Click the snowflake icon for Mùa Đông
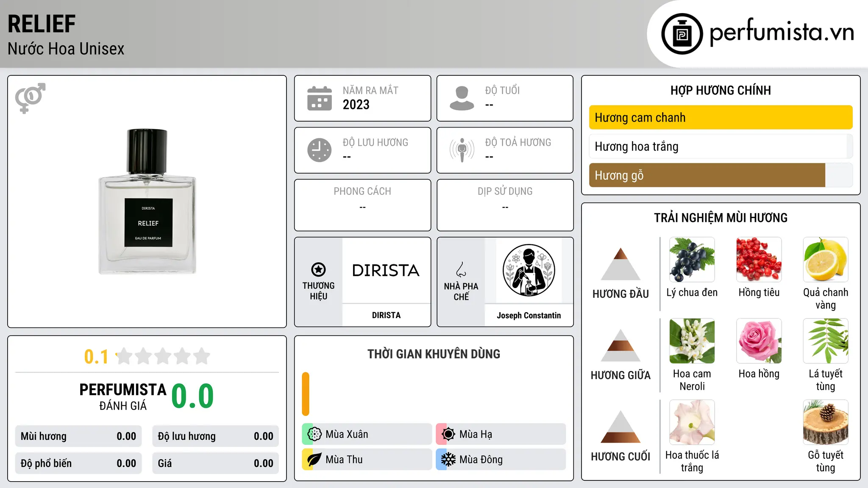Image resolution: width=868 pixels, height=488 pixels. (448, 460)
